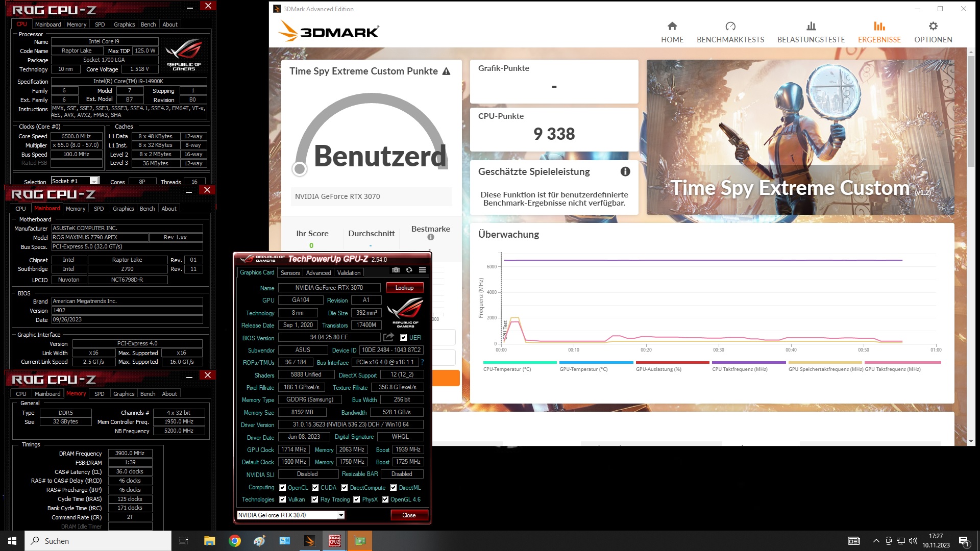Open File Explorer from the taskbar

209,541
